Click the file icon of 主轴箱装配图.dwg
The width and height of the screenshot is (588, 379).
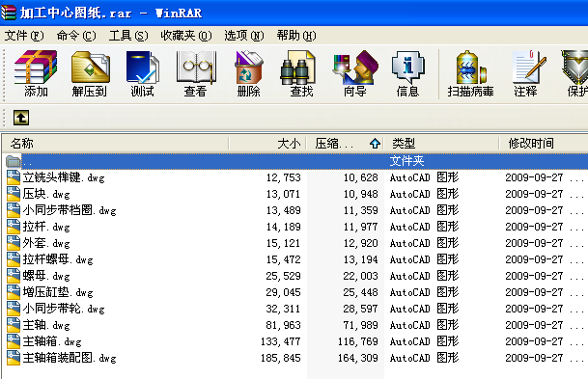[14, 358]
